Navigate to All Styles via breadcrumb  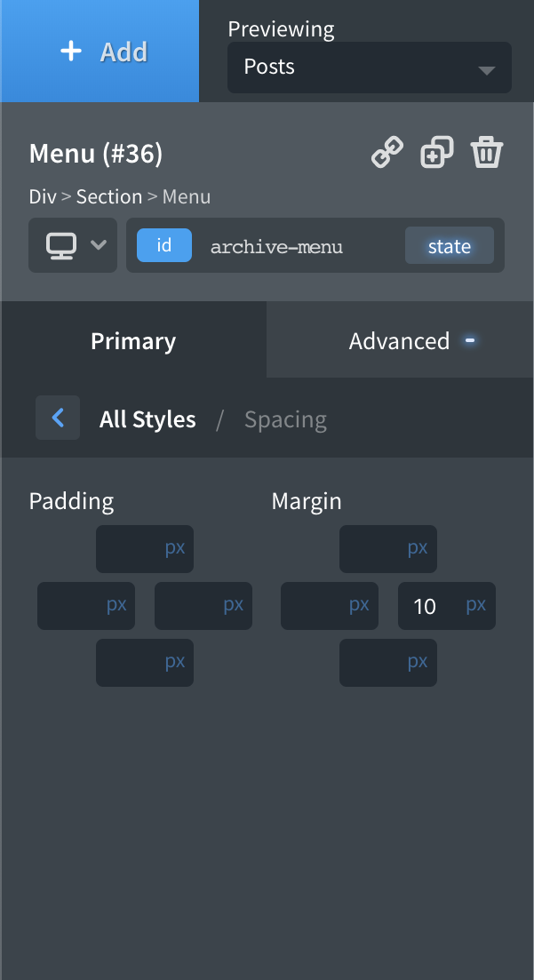point(147,418)
